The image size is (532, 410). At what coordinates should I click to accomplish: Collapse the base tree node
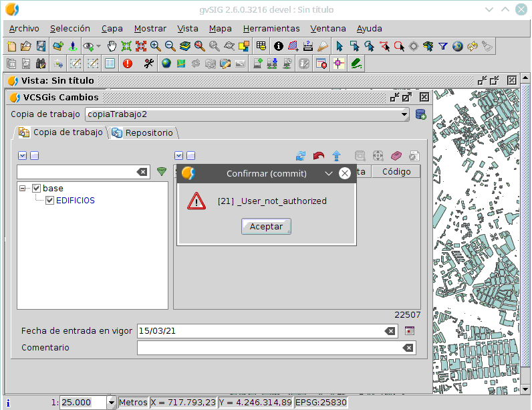click(23, 188)
